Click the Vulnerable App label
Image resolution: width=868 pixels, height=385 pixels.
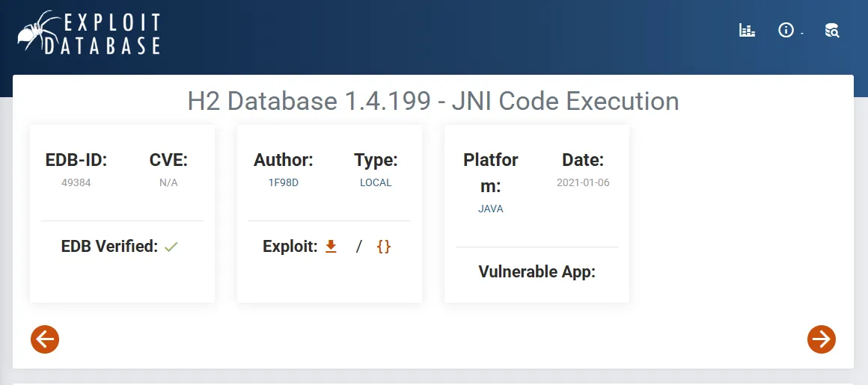tap(537, 271)
